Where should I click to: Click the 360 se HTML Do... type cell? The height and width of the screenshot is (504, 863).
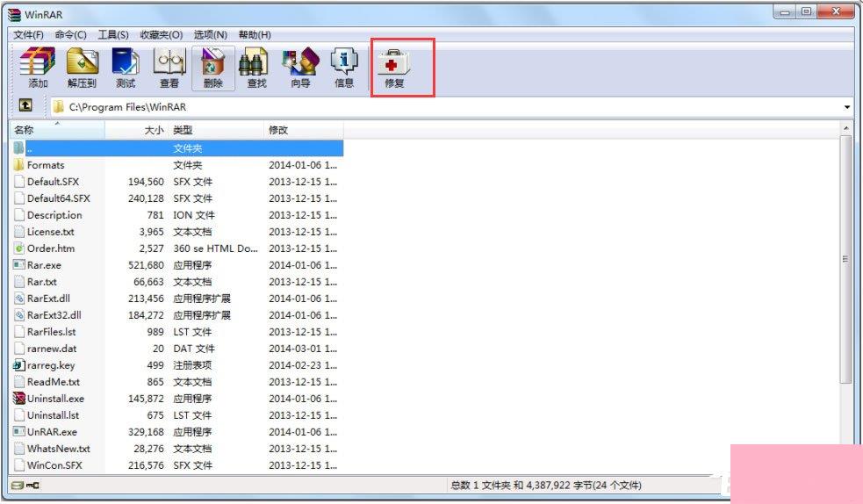coord(215,248)
